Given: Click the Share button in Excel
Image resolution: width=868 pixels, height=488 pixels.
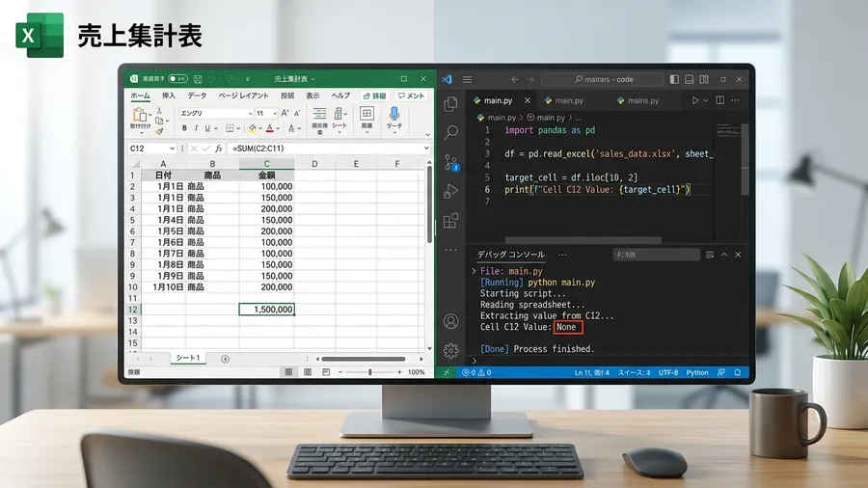Looking at the screenshot, I should point(374,95).
